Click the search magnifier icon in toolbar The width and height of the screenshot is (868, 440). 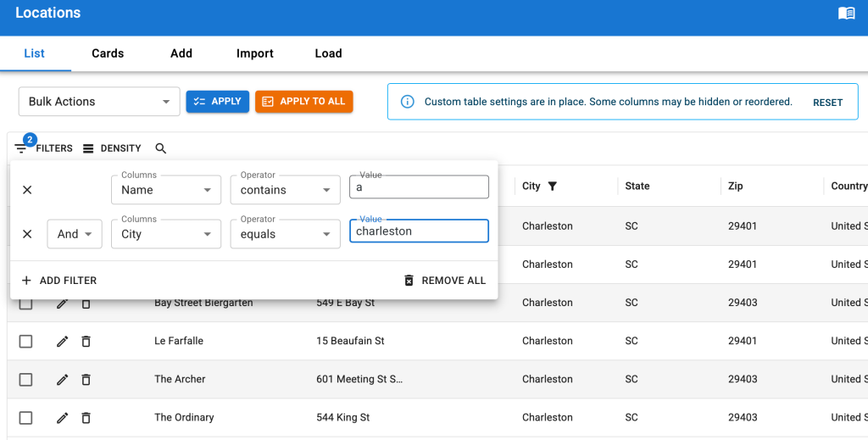(x=160, y=148)
